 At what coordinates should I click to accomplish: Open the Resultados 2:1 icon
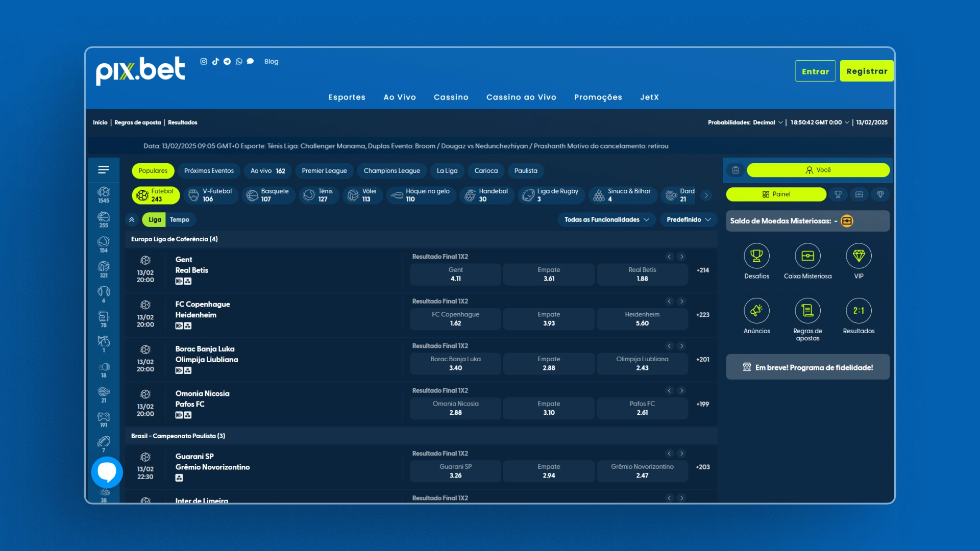859,310
